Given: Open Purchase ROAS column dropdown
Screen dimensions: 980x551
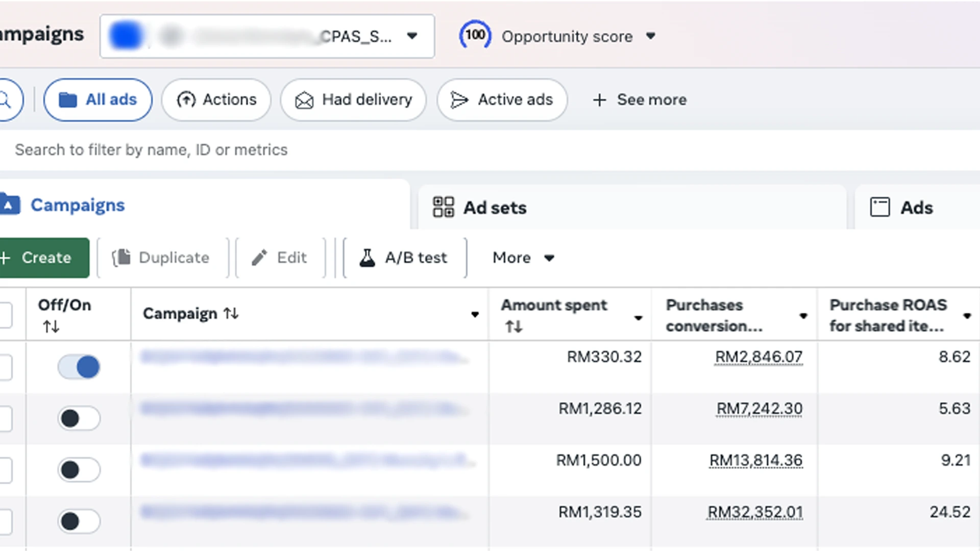Looking at the screenshot, I should [967, 316].
